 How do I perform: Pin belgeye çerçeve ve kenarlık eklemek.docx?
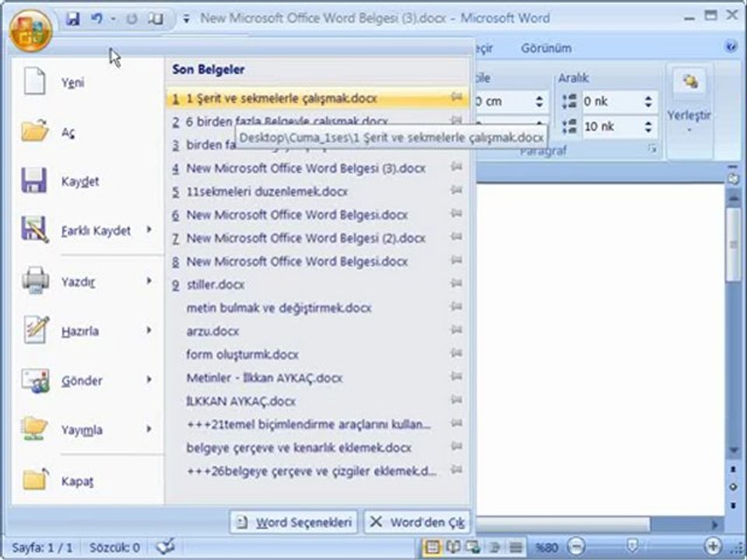(457, 446)
